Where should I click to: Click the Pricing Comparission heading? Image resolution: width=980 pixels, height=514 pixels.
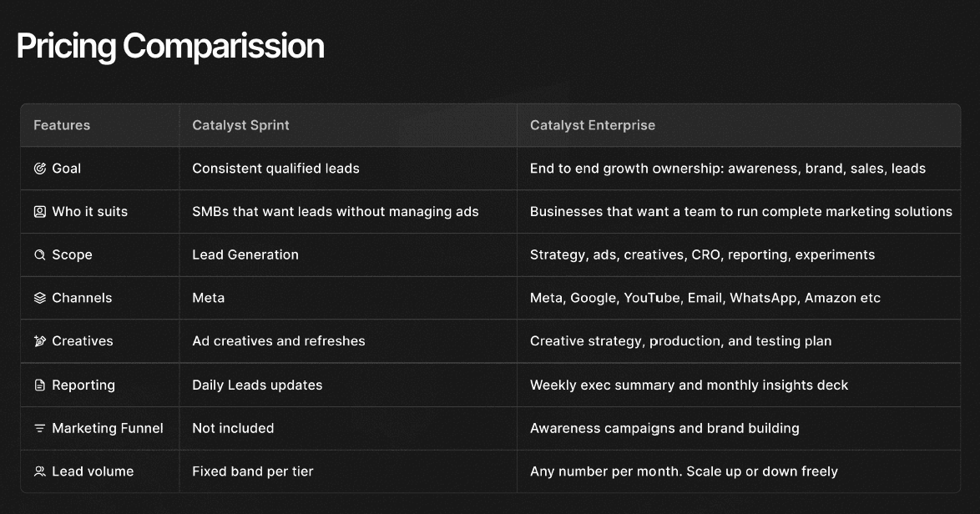coord(170,46)
